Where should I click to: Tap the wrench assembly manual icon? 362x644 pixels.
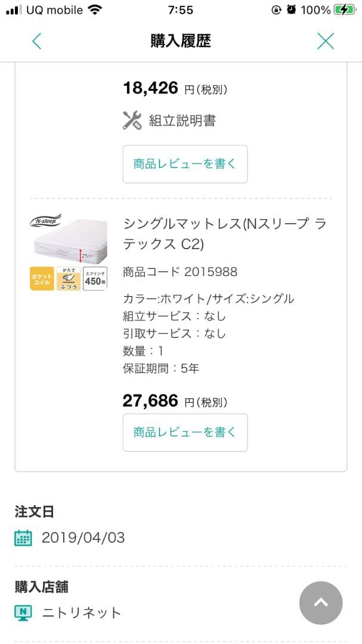point(132,120)
